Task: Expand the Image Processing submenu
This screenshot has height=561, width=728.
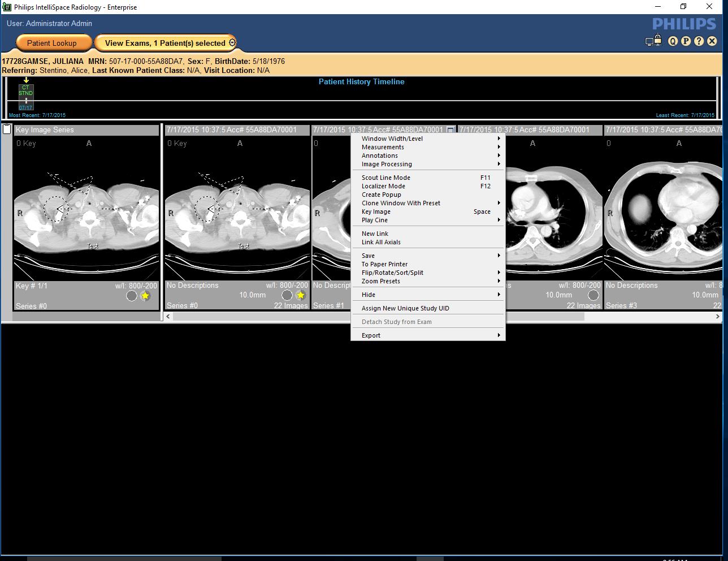Action: point(428,164)
